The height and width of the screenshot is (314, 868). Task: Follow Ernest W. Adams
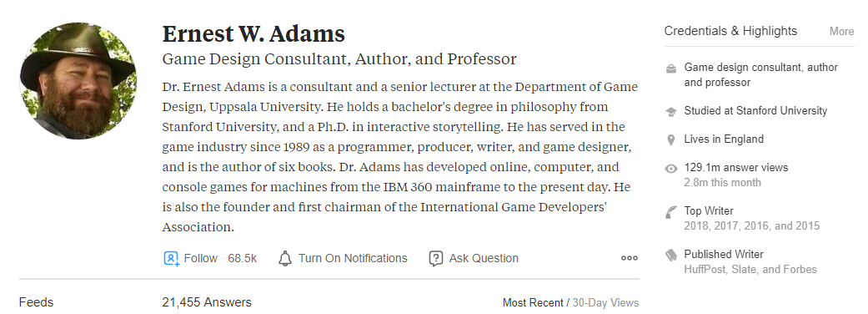pos(200,259)
